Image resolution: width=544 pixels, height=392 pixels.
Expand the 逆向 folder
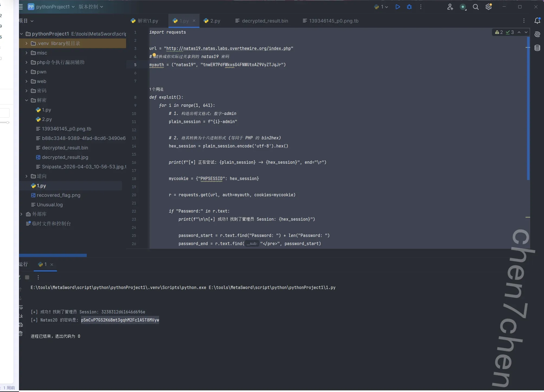pyautogui.click(x=27, y=176)
